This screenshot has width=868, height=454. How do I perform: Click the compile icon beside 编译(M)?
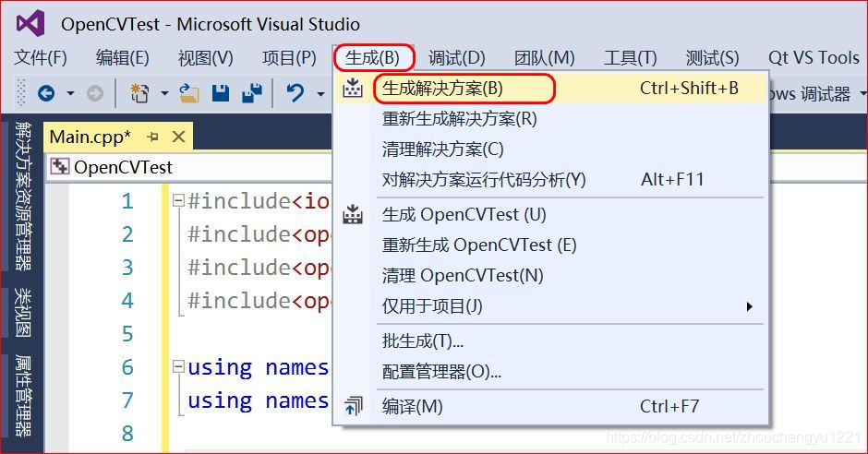pyautogui.click(x=353, y=406)
